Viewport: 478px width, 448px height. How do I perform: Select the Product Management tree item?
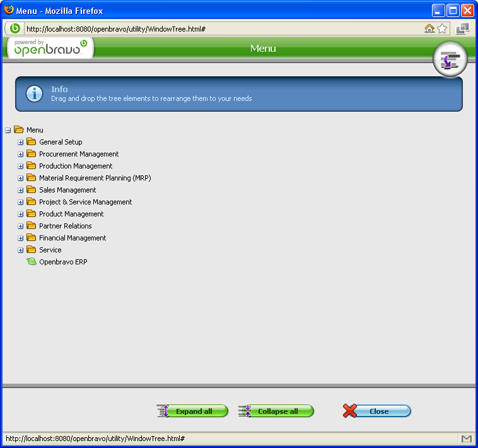point(71,214)
